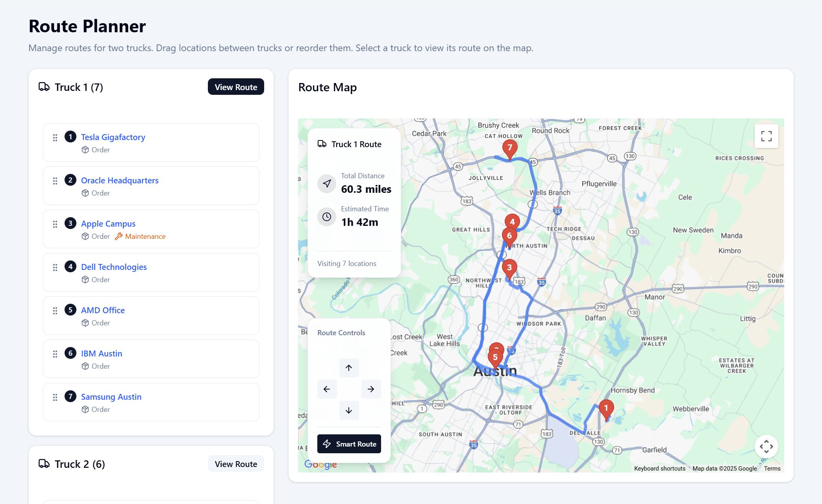Click map marker number 7
Screen dimensions: 822x504
click(510, 148)
